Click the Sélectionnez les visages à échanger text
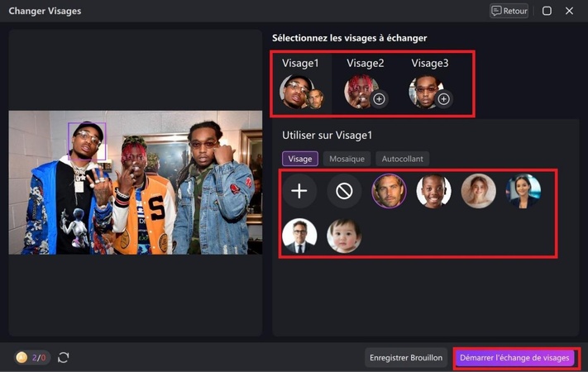 (x=350, y=38)
